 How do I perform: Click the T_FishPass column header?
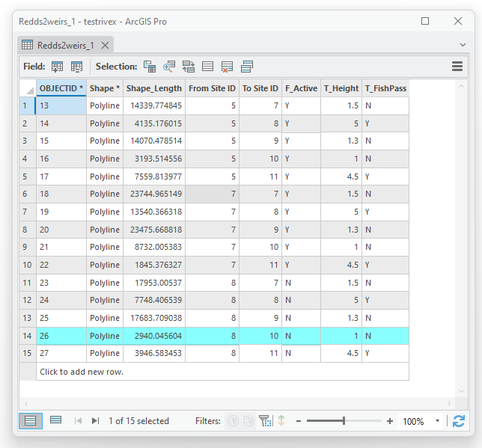coord(385,88)
